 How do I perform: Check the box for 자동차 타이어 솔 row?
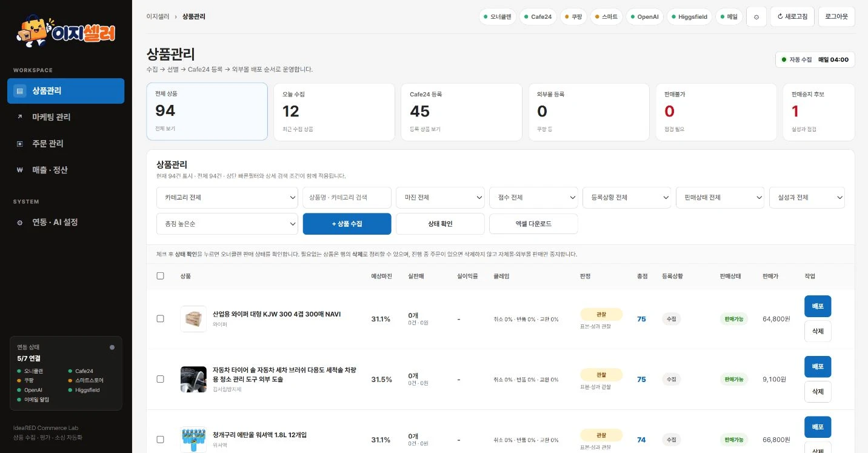160,379
